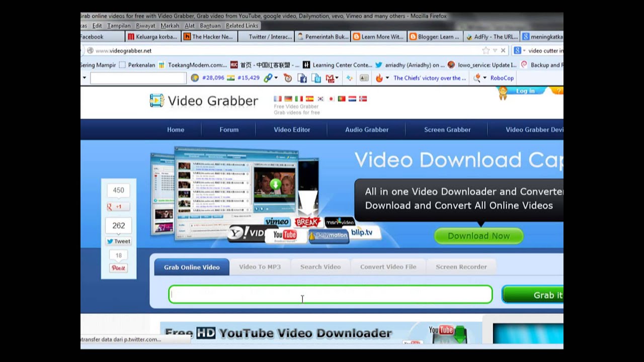Select the Norwegian flag language
644x362 pixels.
363,99
